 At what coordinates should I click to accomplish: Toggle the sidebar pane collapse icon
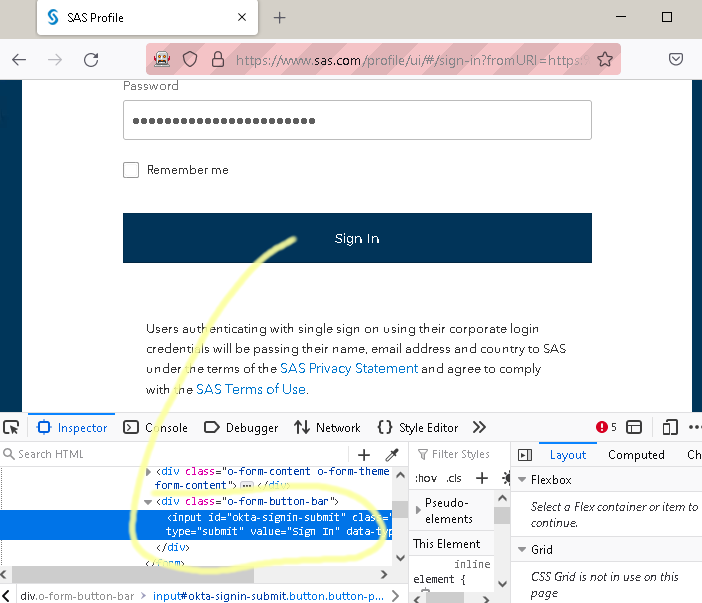(525, 455)
